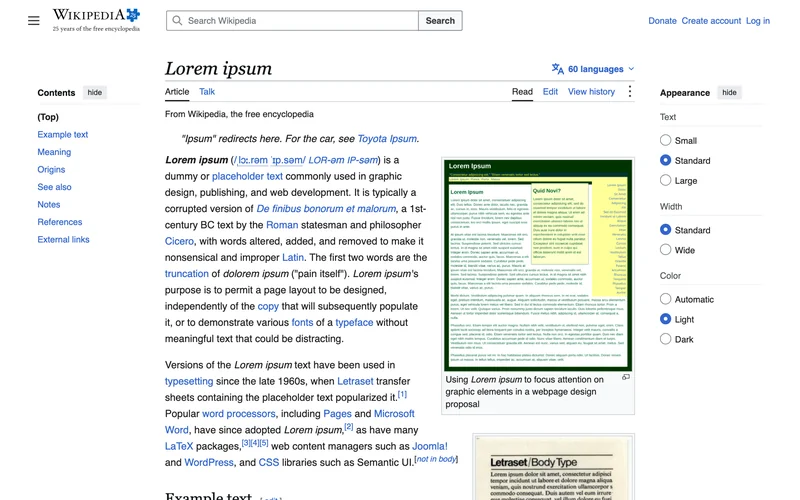
Task: Open the fonts link
Action: (x=302, y=322)
